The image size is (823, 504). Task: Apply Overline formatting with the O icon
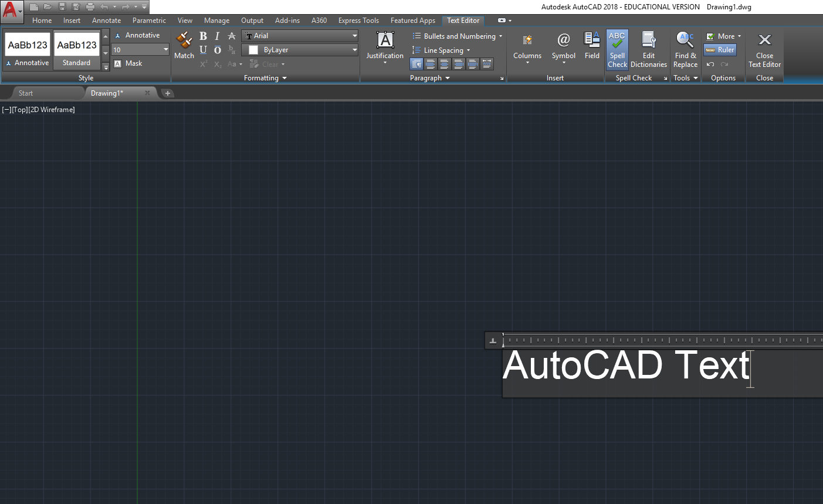tap(217, 50)
